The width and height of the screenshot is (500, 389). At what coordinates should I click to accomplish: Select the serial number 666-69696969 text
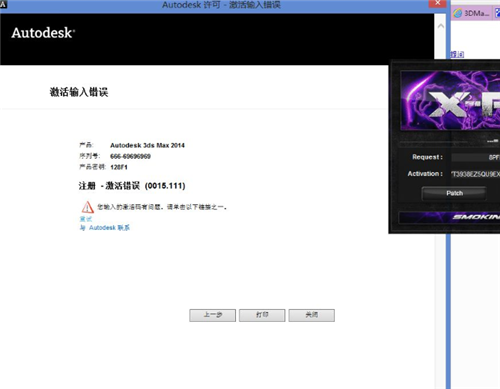point(130,156)
